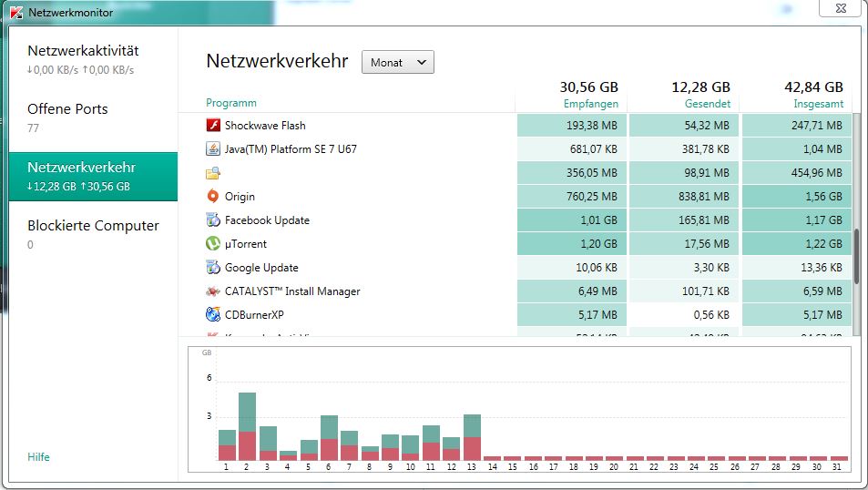Viewport: 868px width, 490px height.
Task: Click the µTorrent program icon
Action: click(213, 243)
